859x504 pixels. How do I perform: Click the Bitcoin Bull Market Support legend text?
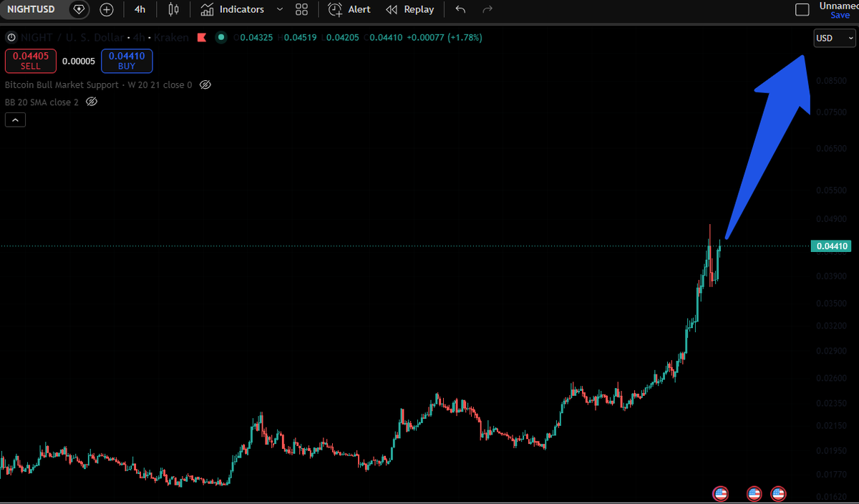[x=98, y=84]
